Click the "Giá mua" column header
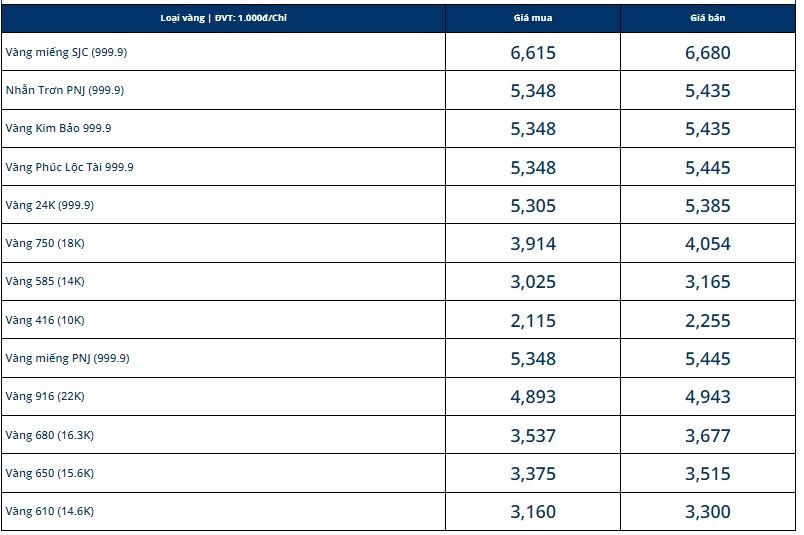This screenshot has height=535, width=804. tap(532, 18)
